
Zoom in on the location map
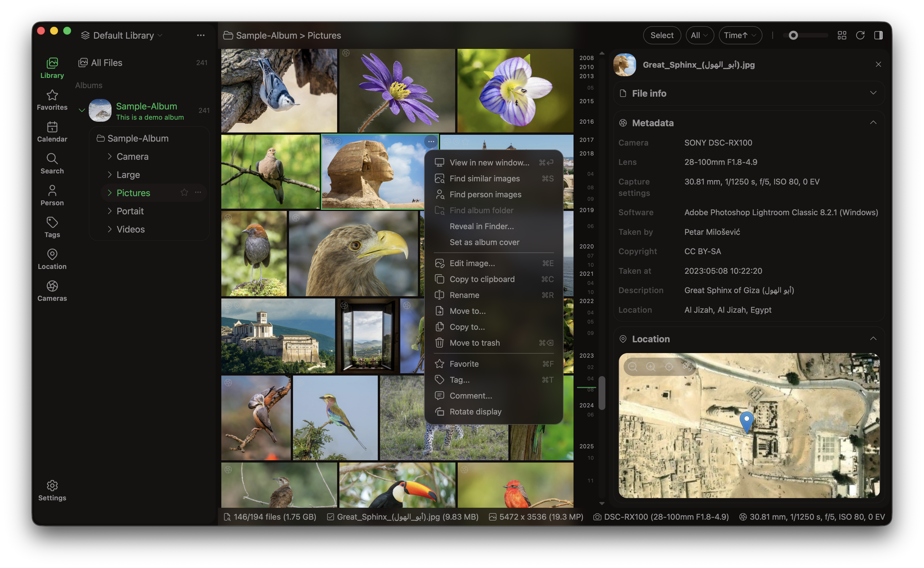(651, 367)
